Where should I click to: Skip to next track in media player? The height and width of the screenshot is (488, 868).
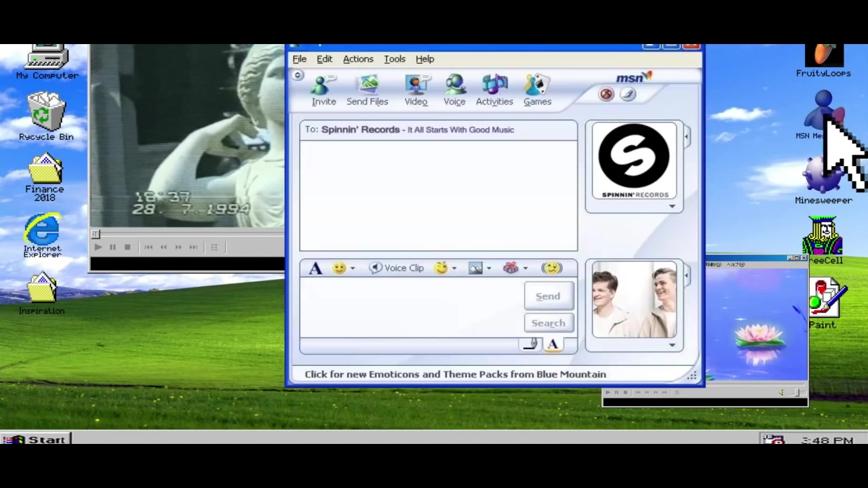pos(193,247)
